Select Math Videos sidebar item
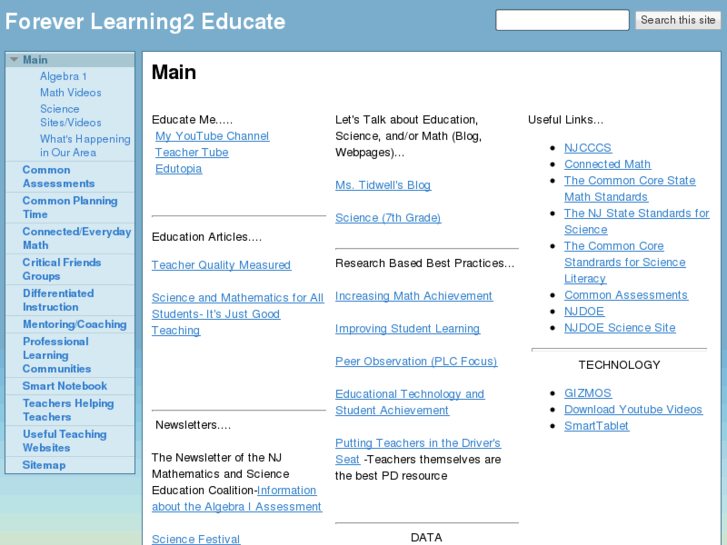 click(x=70, y=92)
